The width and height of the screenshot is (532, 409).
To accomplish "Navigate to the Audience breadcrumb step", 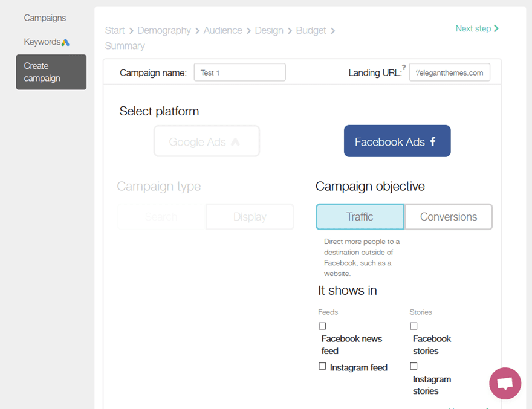I will pos(223,30).
